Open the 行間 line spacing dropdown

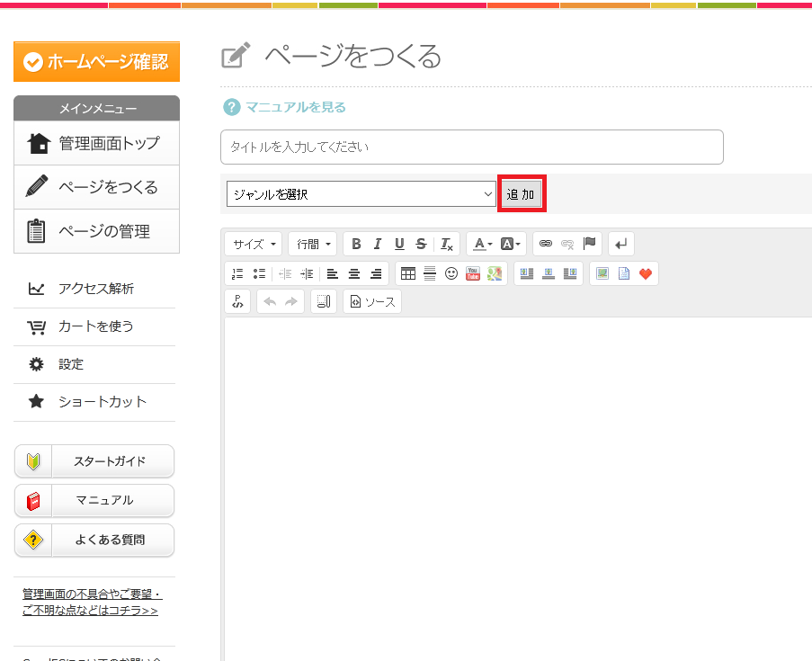313,244
